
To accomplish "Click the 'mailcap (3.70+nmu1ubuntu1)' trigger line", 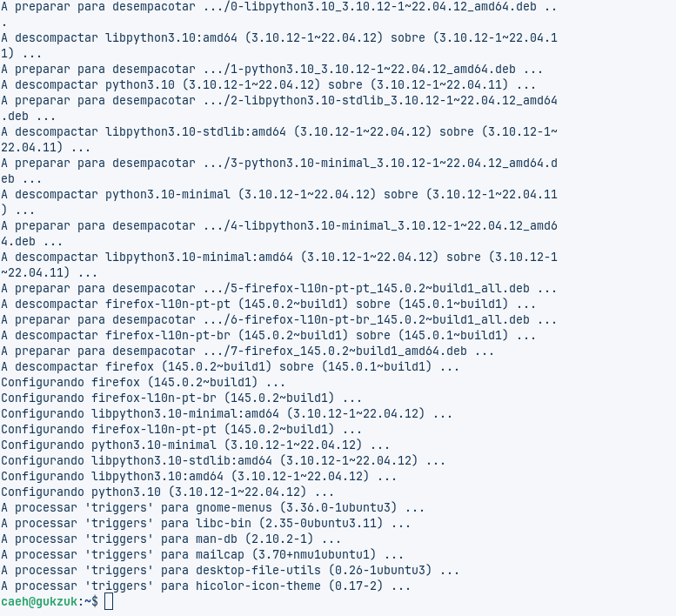I will (x=202, y=555).
